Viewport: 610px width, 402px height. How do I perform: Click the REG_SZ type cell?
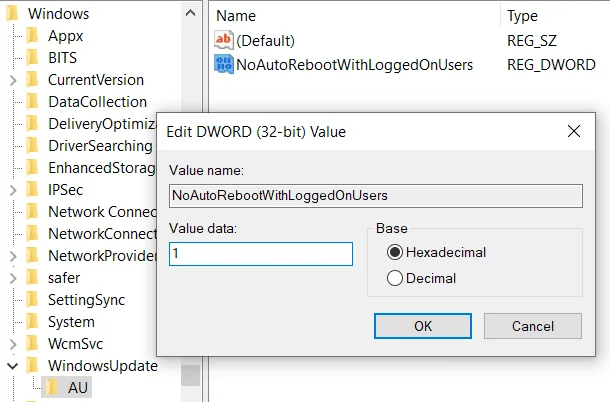click(532, 40)
